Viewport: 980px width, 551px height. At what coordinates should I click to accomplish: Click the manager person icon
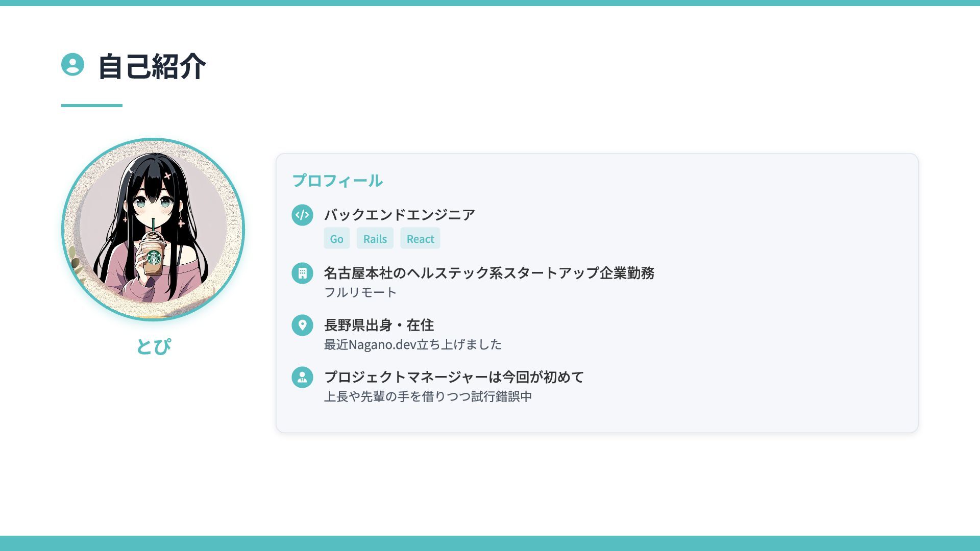tap(302, 377)
